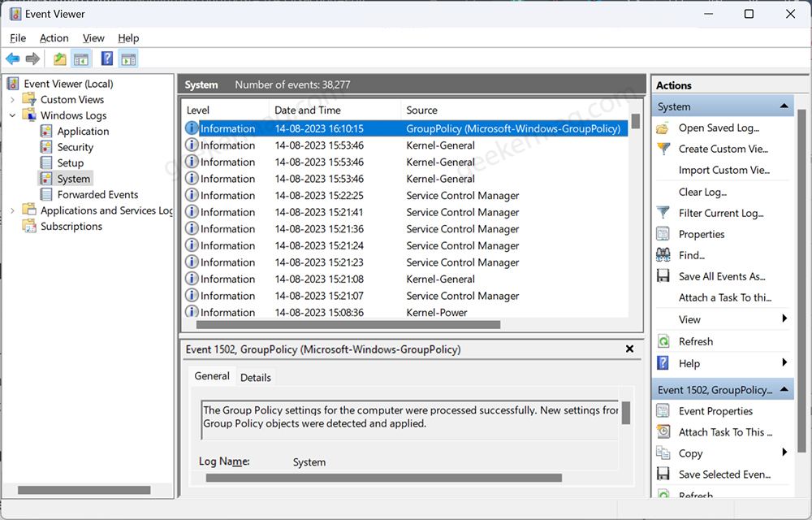Click the Help question mark icon in Actions
The width and height of the screenshot is (812, 520).
663,363
